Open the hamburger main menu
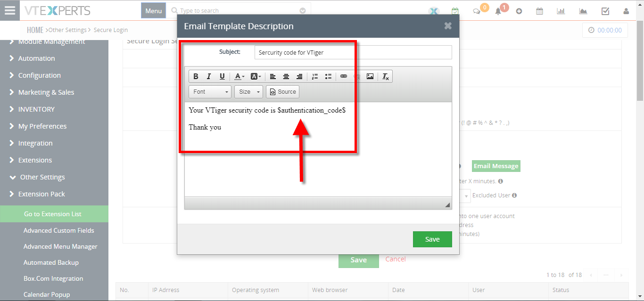This screenshot has width=644, height=301. [x=10, y=10]
